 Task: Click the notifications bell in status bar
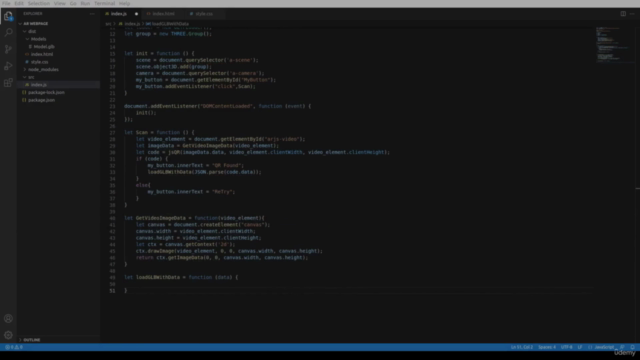(x=633, y=347)
